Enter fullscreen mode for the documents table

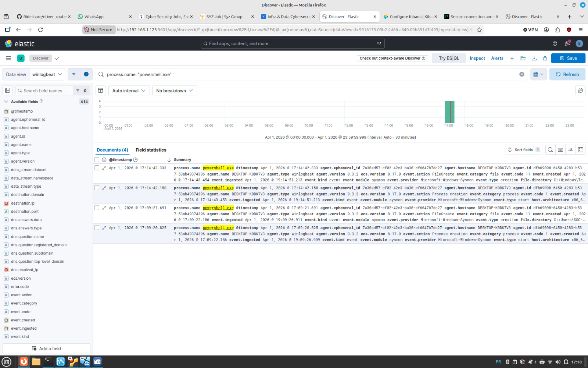(x=581, y=150)
